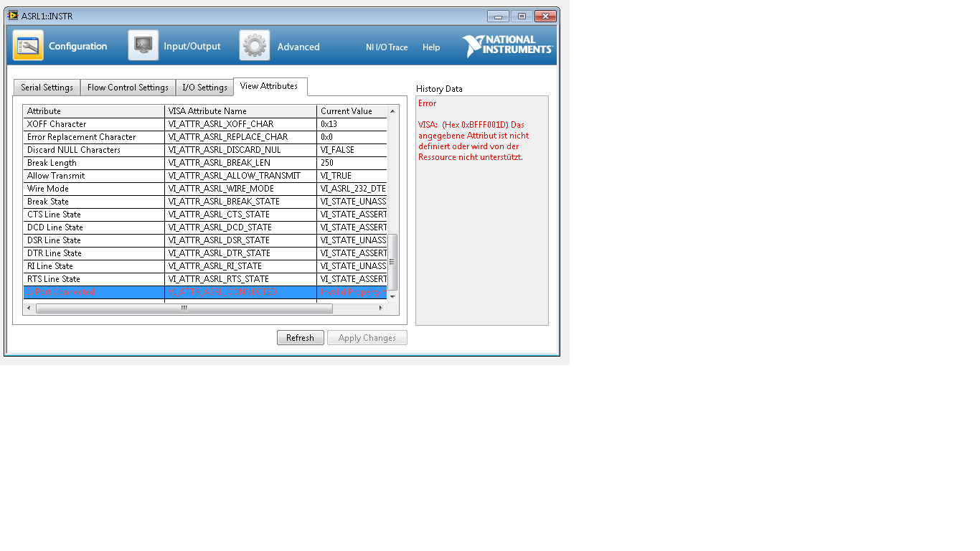Click VI_ATTR_ASRL_DISCARD_NUL cell
The image size is (980, 551).
[241, 150]
